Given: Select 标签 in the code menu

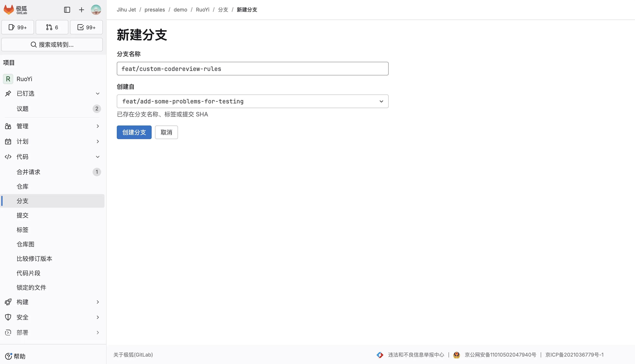Looking at the screenshot, I should 23,230.
